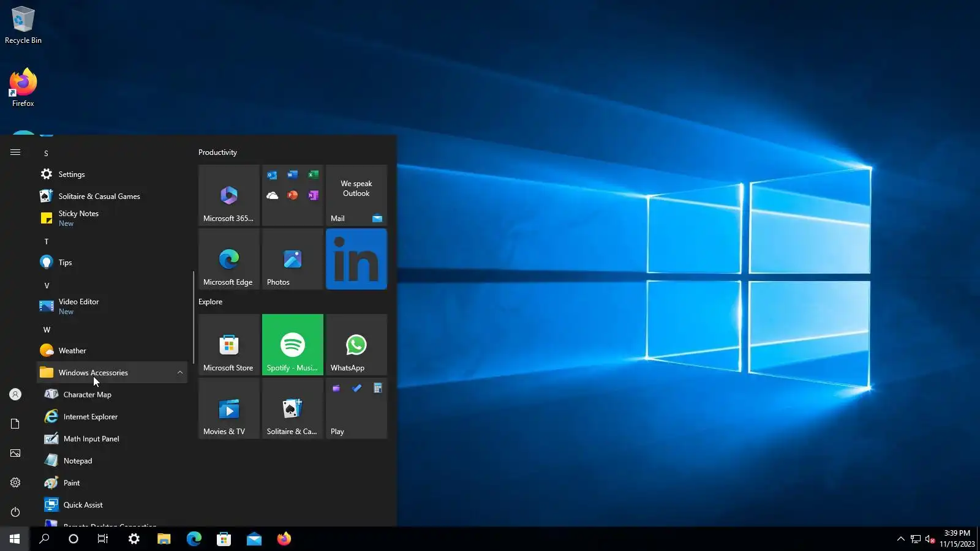Viewport: 980px width, 551px height.
Task: Collapse the Windows Accessories folder
Action: tap(112, 373)
